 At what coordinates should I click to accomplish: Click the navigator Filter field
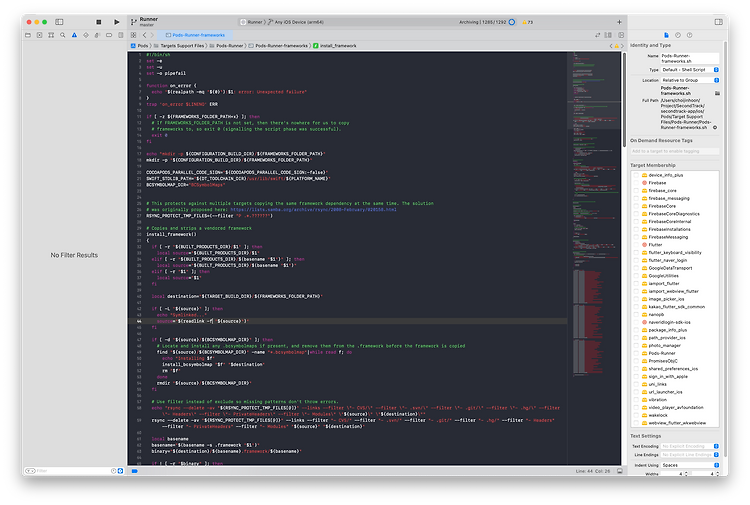(x=72, y=471)
